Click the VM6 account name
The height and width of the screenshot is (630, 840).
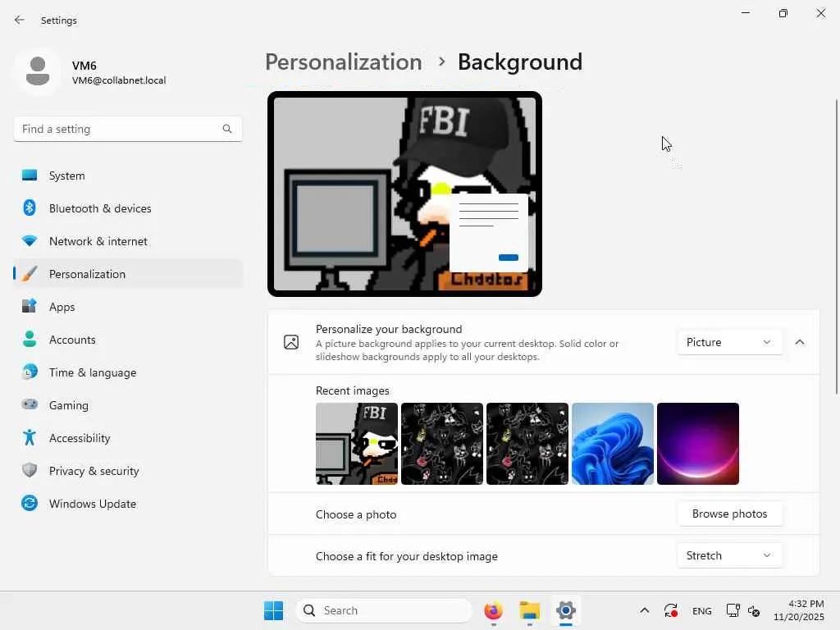[84, 66]
